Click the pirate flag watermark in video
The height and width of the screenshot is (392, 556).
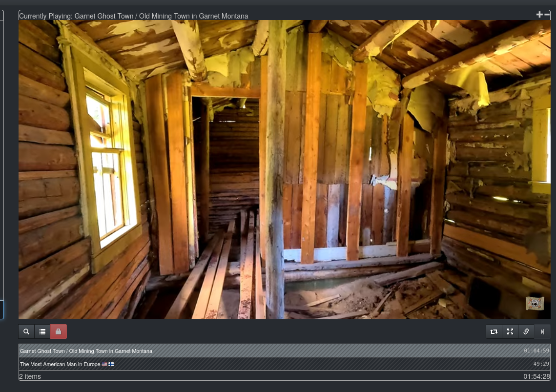pyautogui.click(x=535, y=303)
